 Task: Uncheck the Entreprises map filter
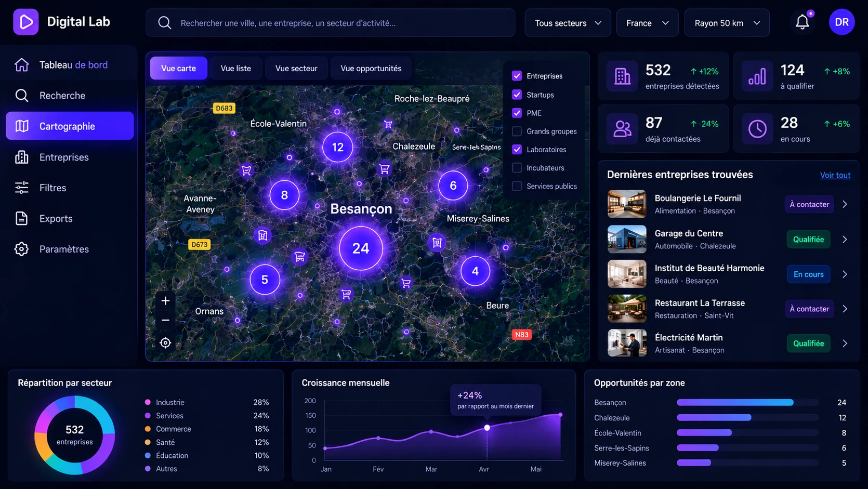click(517, 76)
